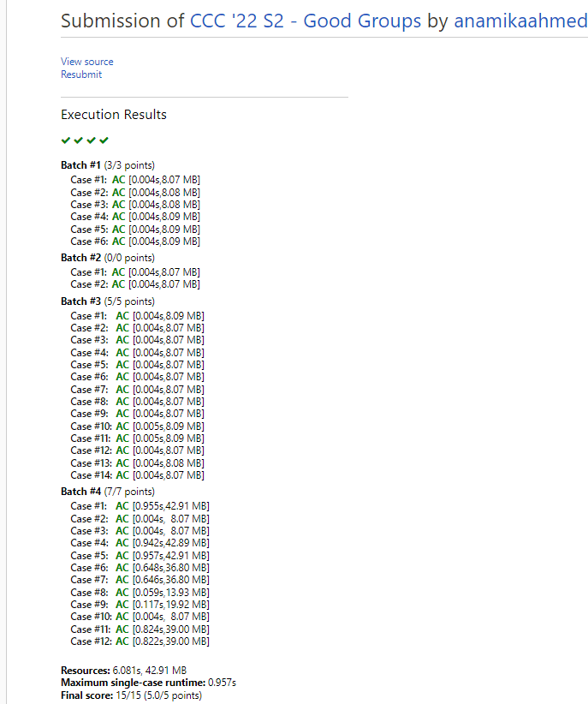Click Batch #3 Case #7 result row
This screenshot has width=588, height=704.
click(137, 390)
